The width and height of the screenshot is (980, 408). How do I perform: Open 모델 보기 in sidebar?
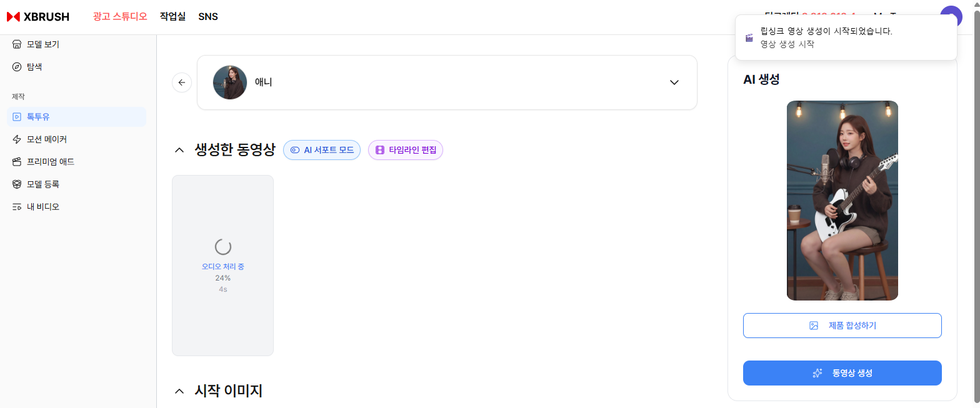pos(42,44)
